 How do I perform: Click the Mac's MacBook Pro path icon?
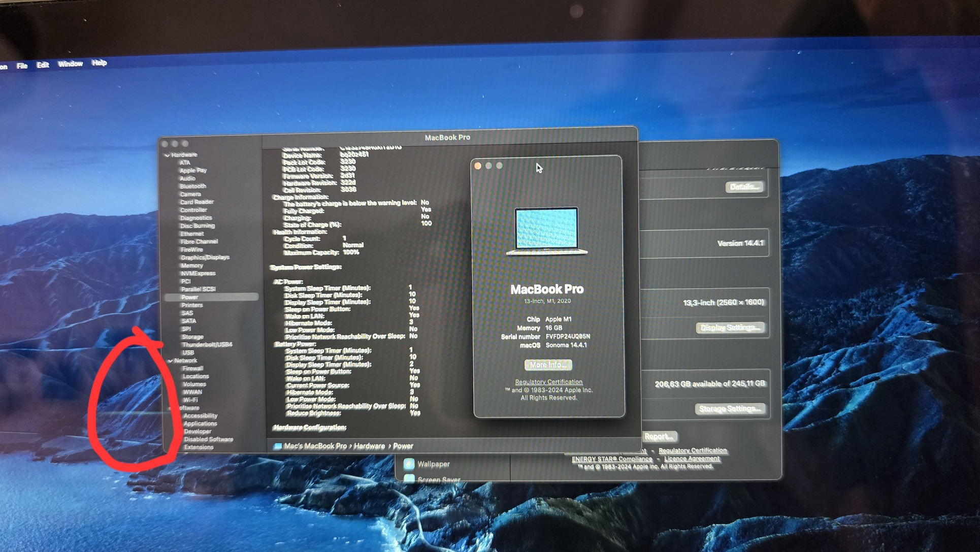click(278, 446)
